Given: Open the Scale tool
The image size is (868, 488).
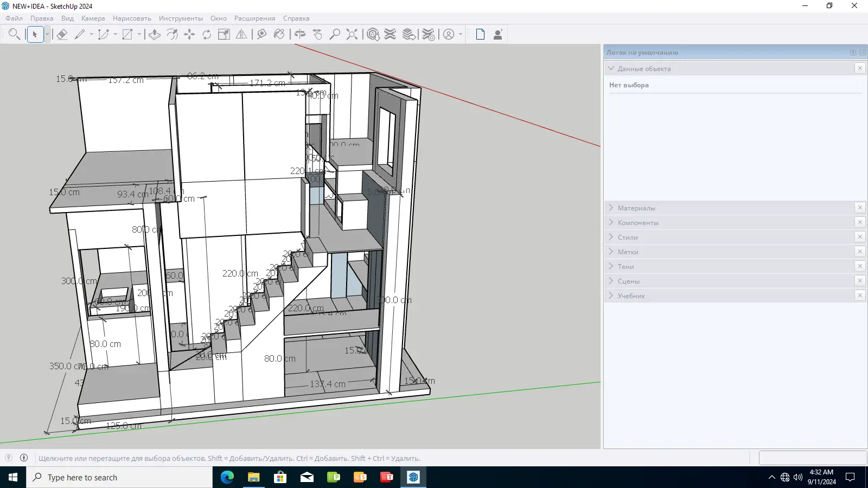Looking at the screenshot, I should pyautogui.click(x=224, y=35).
